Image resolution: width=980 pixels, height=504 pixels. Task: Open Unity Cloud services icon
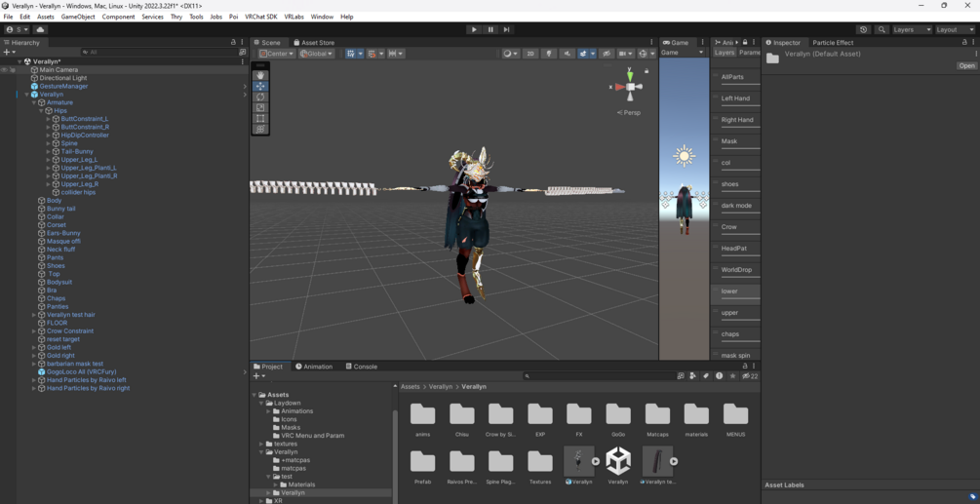click(x=40, y=29)
